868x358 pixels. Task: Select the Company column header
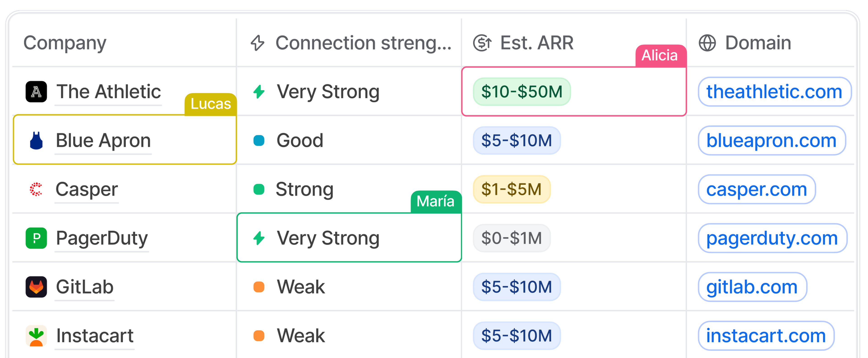point(65,43)
